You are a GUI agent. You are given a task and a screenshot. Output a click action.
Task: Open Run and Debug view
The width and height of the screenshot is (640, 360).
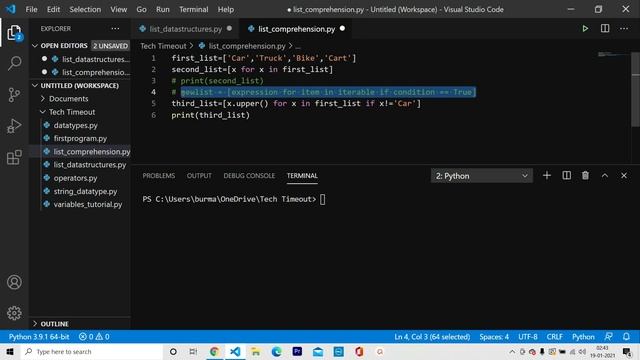coord(14,126)
